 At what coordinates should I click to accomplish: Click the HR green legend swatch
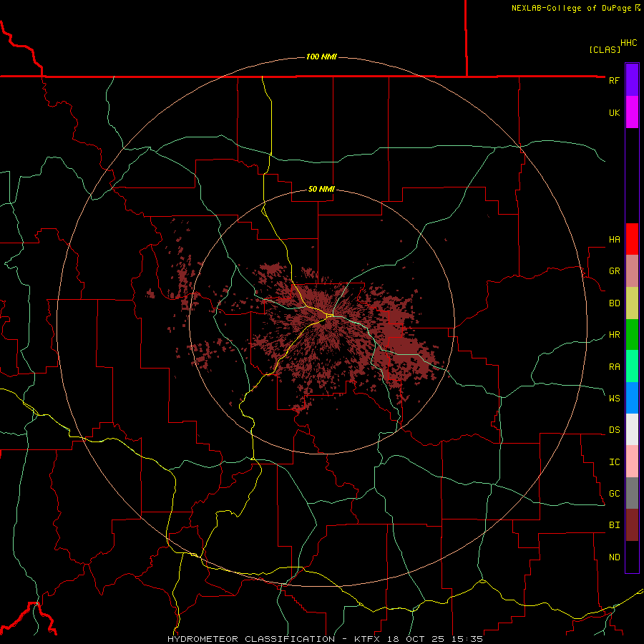pyautogui.click(x=632, y=335)
